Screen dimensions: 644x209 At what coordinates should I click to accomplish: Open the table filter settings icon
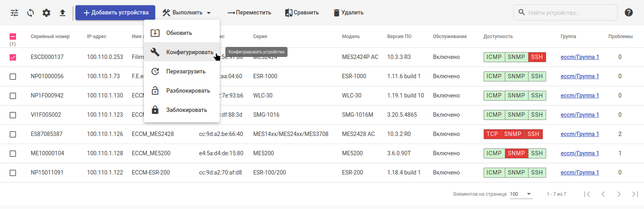tap(14, 13)
